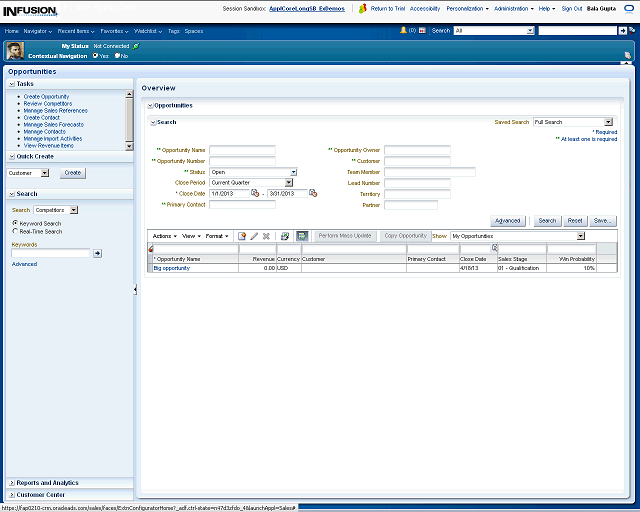This screenshot has width=640, height=512.
Task: Click the delete X icon in table toolbar
Action: pos(266,236)
